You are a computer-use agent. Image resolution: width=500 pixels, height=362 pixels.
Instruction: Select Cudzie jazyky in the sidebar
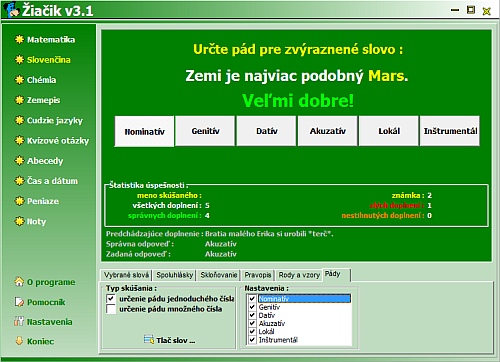[55, 120]
